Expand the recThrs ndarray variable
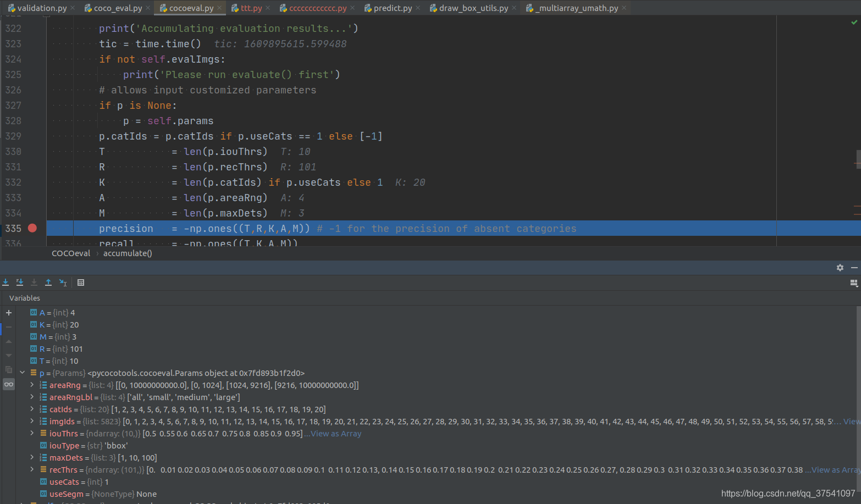 32,469
